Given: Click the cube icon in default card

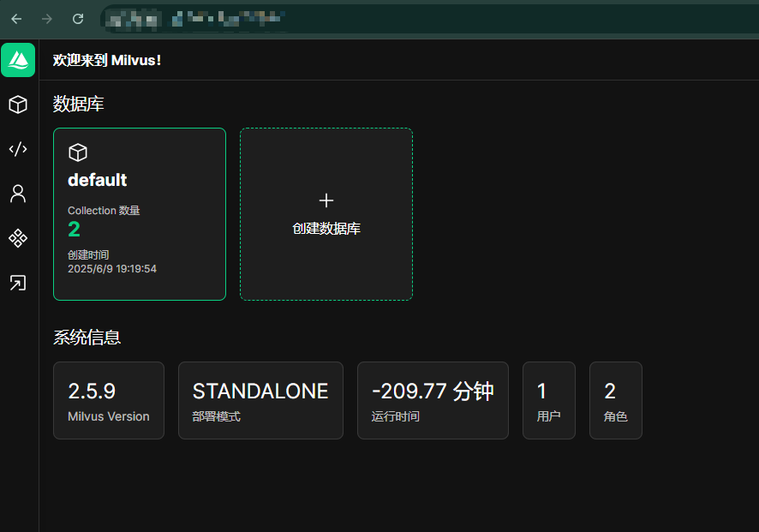Looking at the screenshot, I should click(x=78, y=152).
